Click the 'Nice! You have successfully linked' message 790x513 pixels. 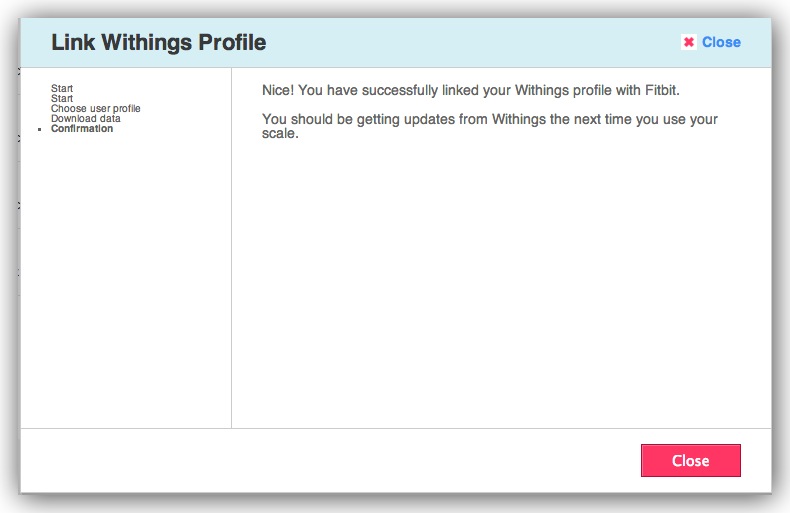coord(470,91)
